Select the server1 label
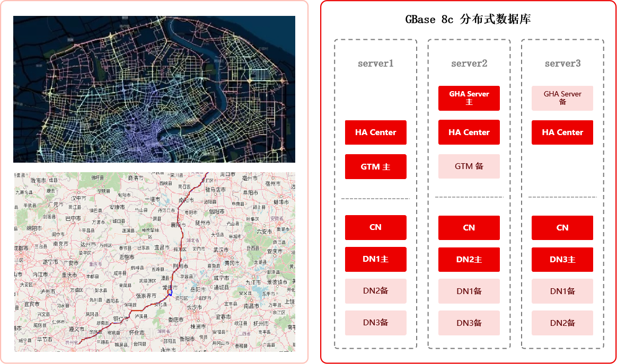The height and width of the screenshot is (364, 617). 375,64
